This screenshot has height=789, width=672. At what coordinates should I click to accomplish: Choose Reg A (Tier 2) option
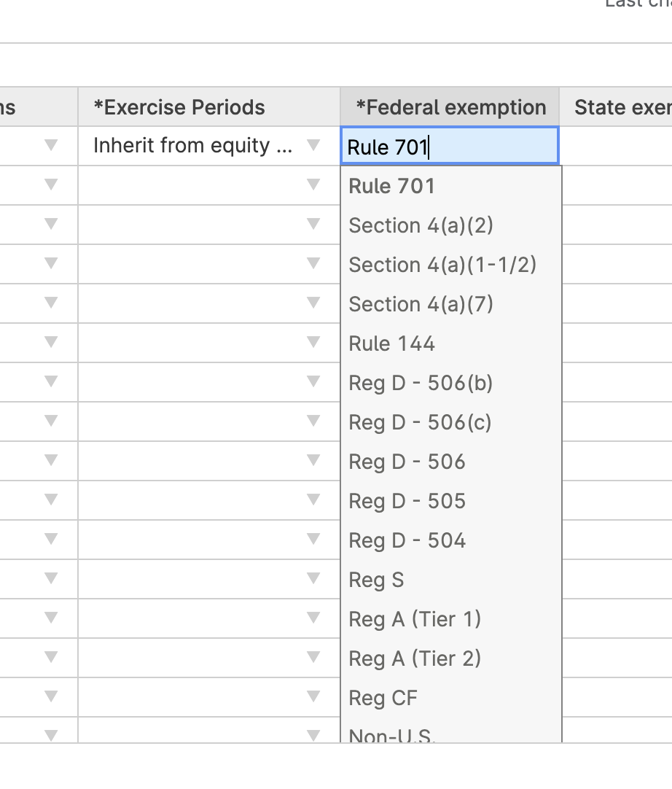coord(415,658)
